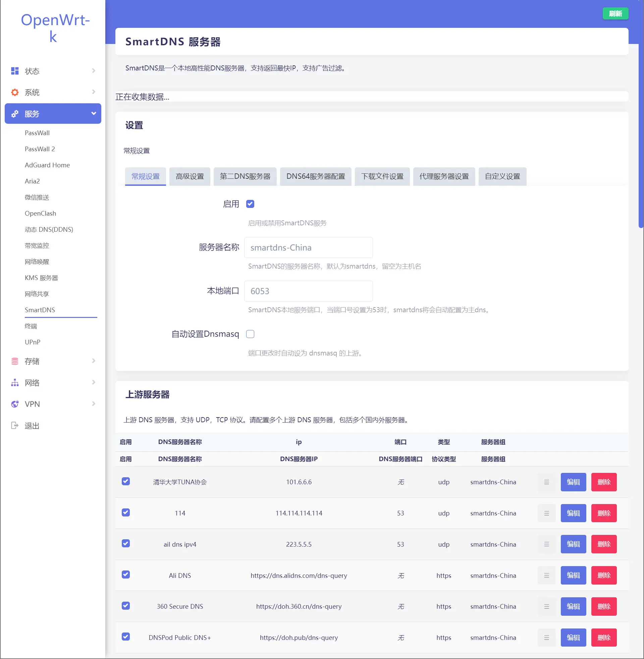Collapse the 服务 menu chevron
This screenshot has height=659, width=644.
(x=94, y=114)
